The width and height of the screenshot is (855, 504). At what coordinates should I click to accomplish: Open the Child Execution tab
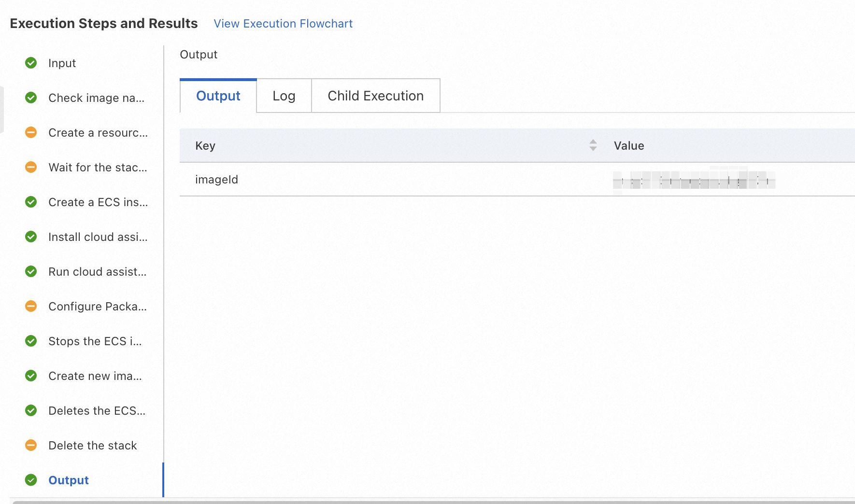(376, 96)
